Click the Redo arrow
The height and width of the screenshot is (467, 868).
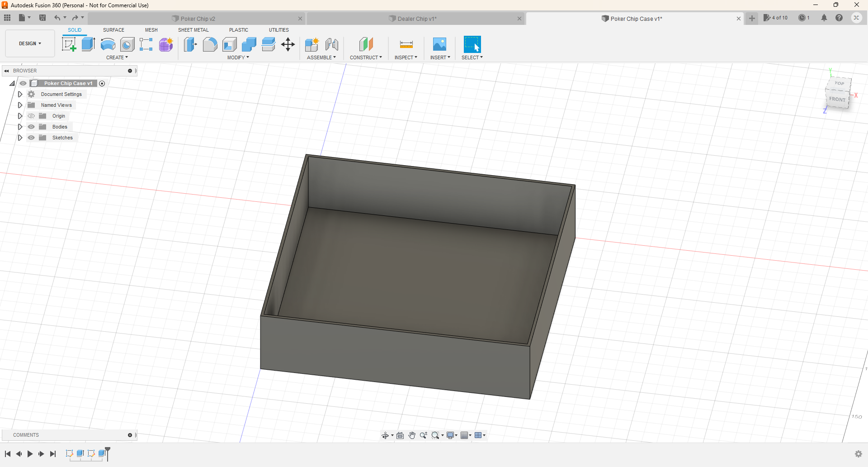tap(75, 18)
